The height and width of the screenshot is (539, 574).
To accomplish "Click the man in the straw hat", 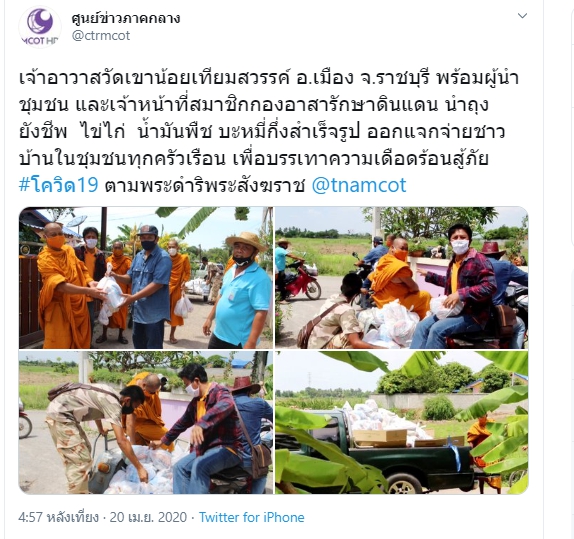I will [x=238, y=289].
